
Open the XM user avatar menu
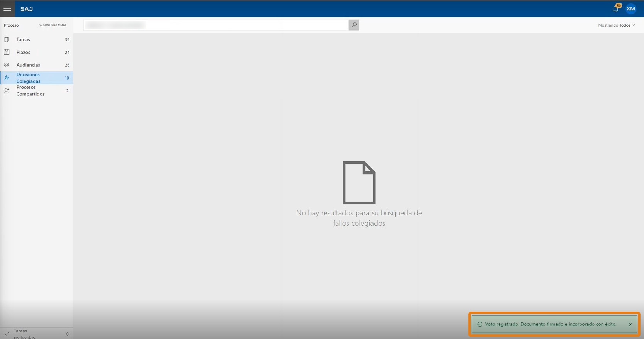631,8
